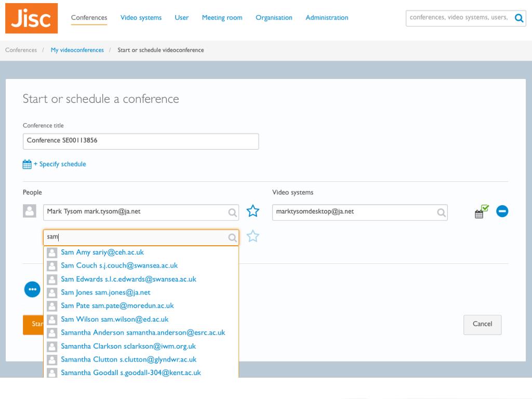The image size is (532, 399).
Task: Click the Cancel button
Action: point(482,325)
